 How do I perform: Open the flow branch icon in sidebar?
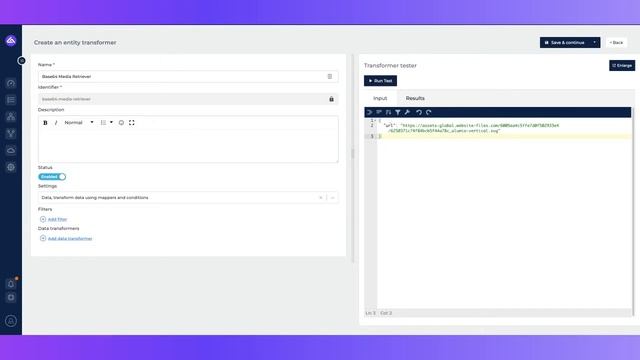[x=11, y=133]
